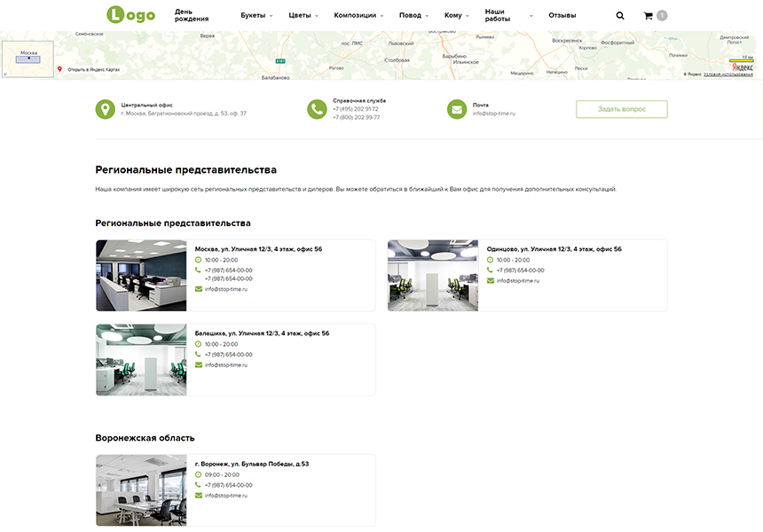Image resolution: width=763 pixels, height=532 pixels.
Task: Click the red map marker on the map
Action: (x=60, y=69)
